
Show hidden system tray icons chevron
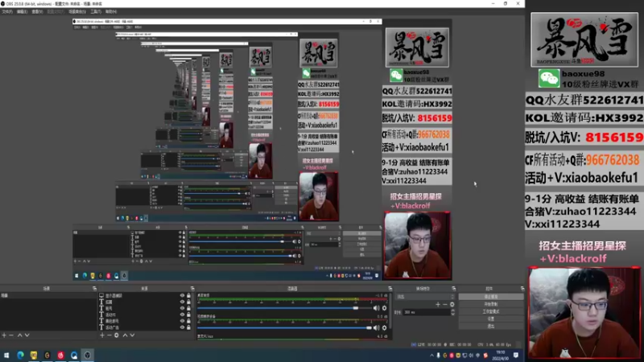click(x=431, y=356)
